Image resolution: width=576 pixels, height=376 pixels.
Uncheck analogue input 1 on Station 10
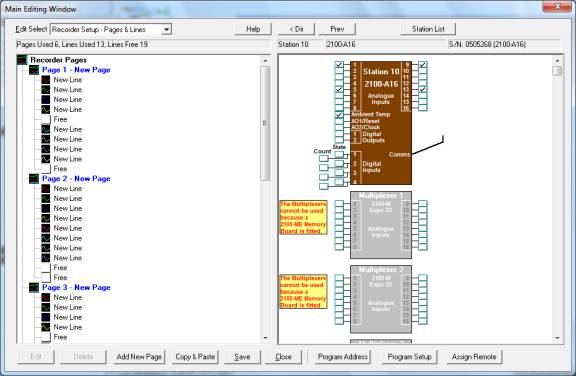(339, 65)
